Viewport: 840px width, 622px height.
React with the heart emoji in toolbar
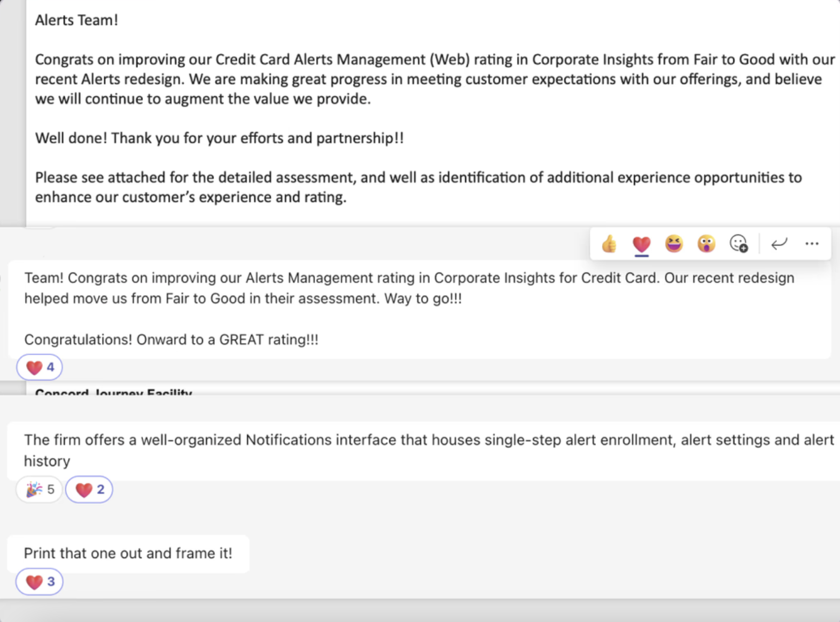[x=642, y=244]
